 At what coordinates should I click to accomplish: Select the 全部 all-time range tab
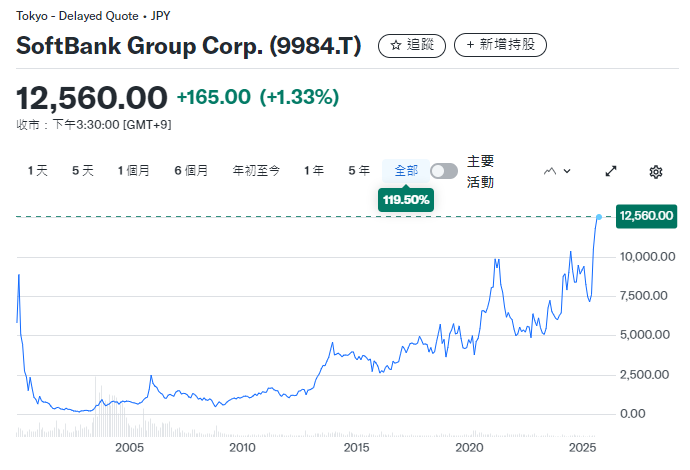(406, 171)
